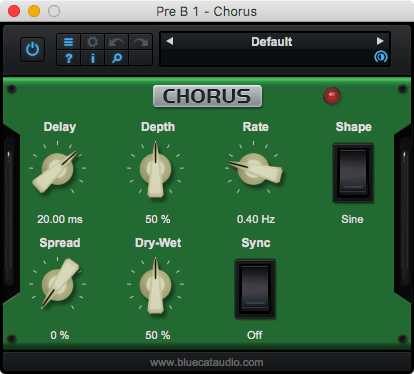Click the Spread knob

click(57, 284)
